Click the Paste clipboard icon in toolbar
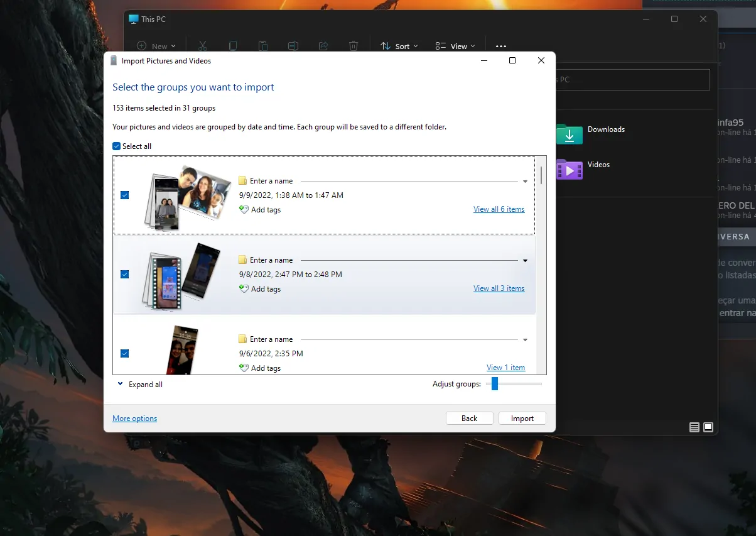 click(x=263, y=46)
